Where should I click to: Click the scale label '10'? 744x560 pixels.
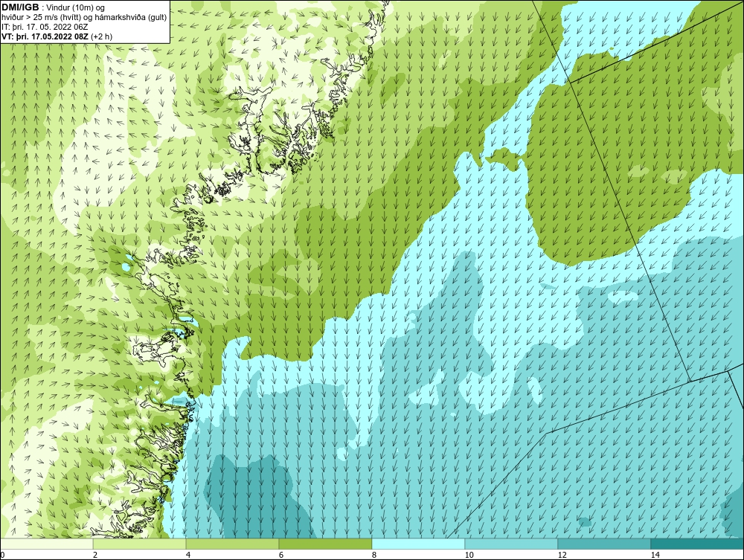tap(469, 556)
